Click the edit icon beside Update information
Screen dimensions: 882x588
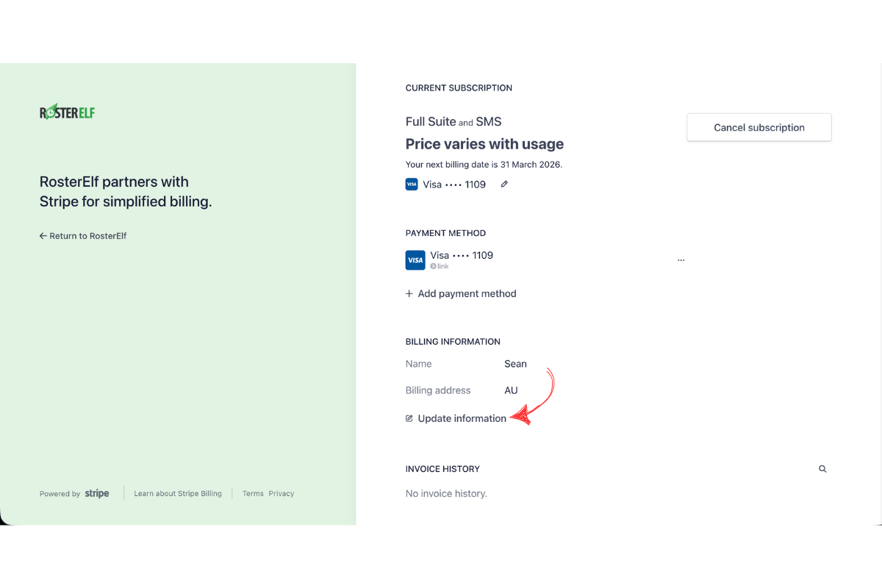[x=409, y=417]
